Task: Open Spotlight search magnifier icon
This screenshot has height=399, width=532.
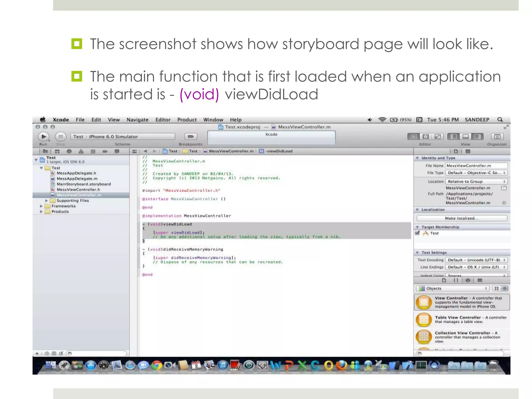Action: [x=500, y=119]
